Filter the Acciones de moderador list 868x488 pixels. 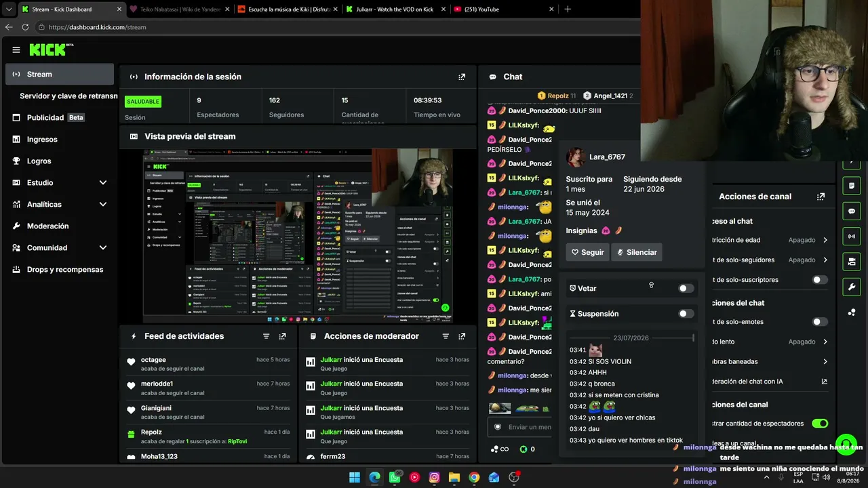click(446, 336)
